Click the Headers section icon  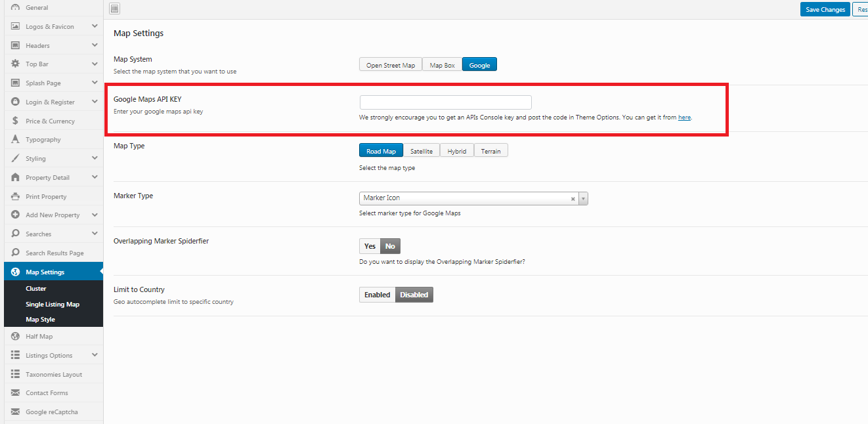[x=16, y=45]
